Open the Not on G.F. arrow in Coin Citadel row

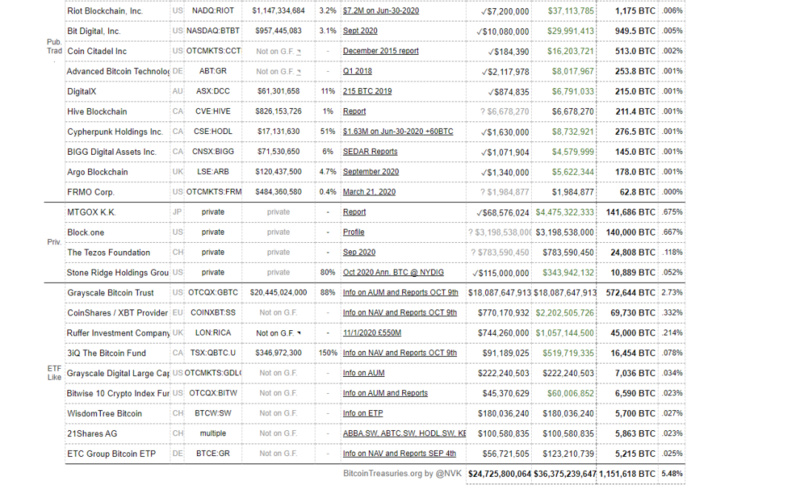[x=298, y=52]
